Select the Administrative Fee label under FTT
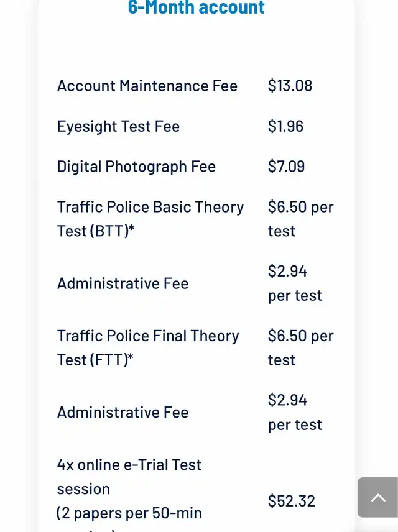Image resolution: width=398 pixels, height=532 pixels. click(123, 412)
